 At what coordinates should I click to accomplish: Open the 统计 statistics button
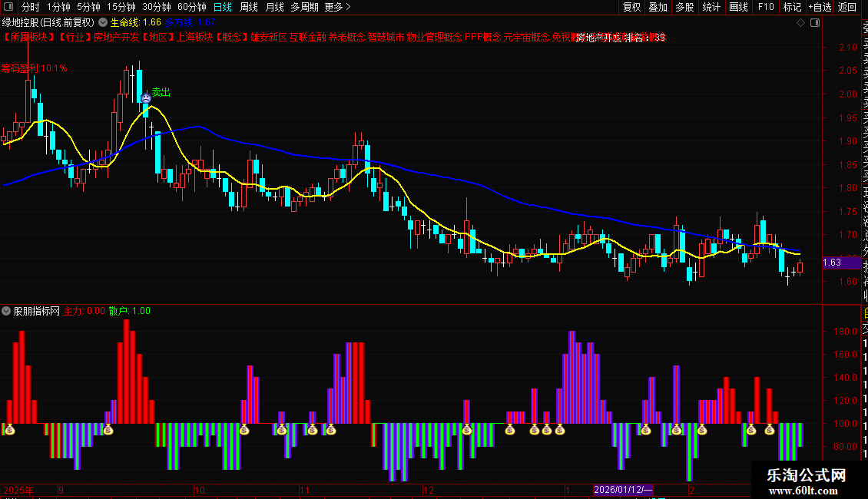(x=711, y=7)
